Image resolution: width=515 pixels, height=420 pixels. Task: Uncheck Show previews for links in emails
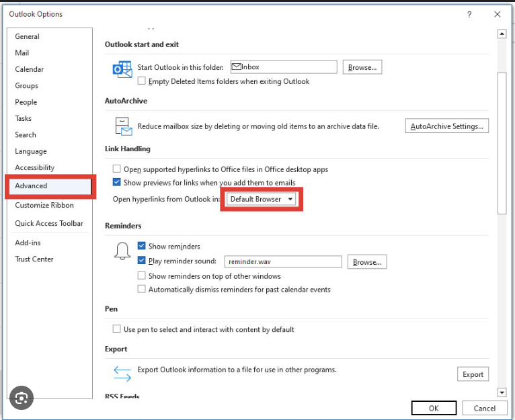point(116,182)
